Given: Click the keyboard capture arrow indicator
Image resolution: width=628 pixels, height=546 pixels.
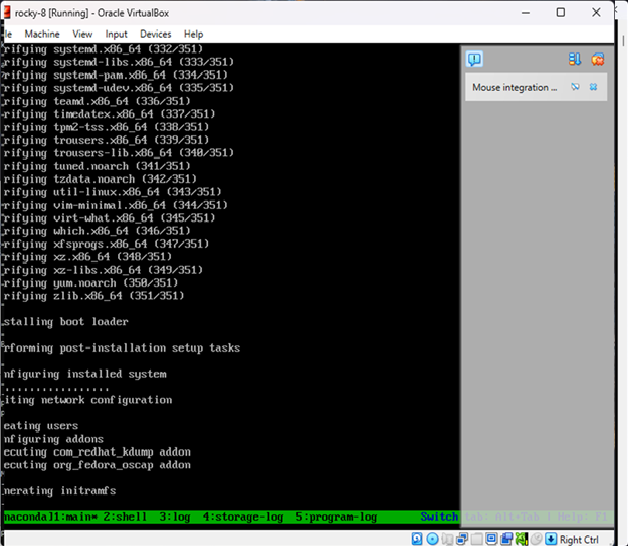Looking at the screenshot, I should tap(550, 539).
